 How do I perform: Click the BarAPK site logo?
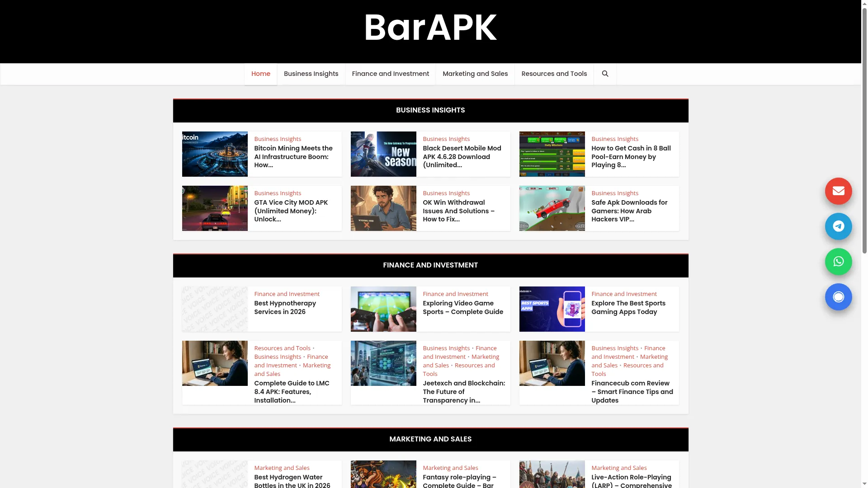(x=430, y=28)
